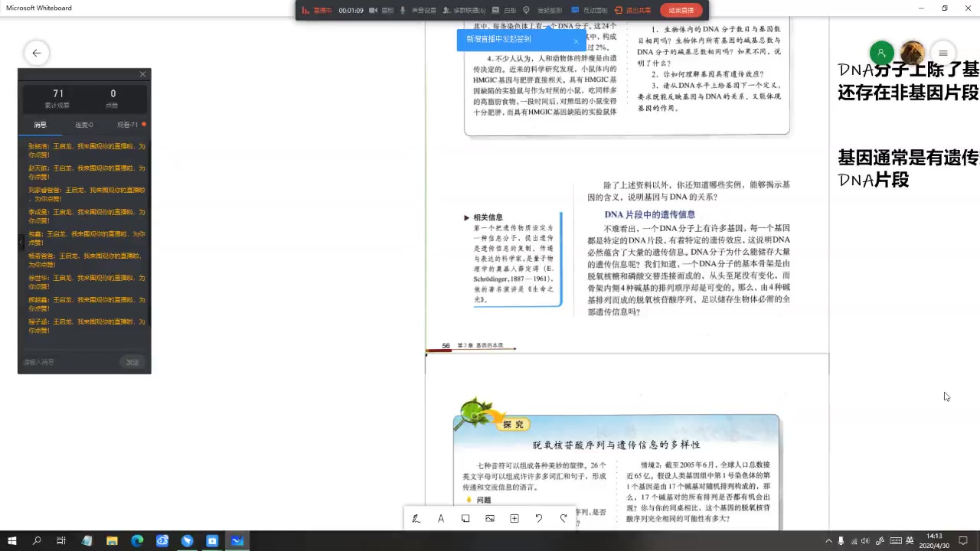Close the live chat panel
The height and width of the screenshot is (551, 980).
click(142, 74)
